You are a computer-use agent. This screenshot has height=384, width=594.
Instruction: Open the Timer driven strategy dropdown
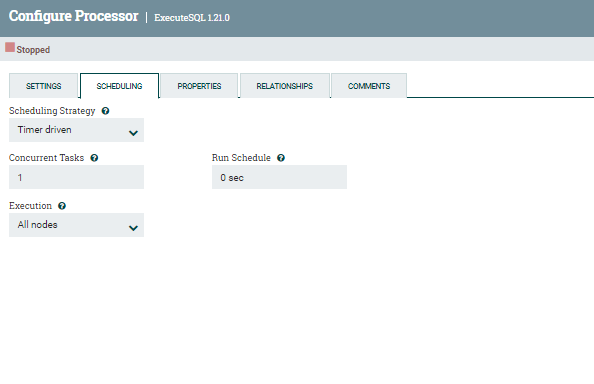(x=77, y=130)
